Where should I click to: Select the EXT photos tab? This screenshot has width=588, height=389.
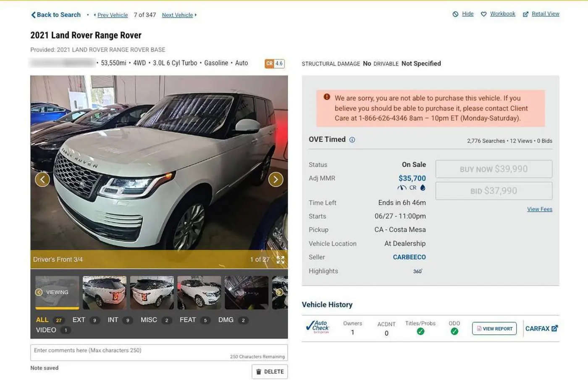click(x=86, y=320)
